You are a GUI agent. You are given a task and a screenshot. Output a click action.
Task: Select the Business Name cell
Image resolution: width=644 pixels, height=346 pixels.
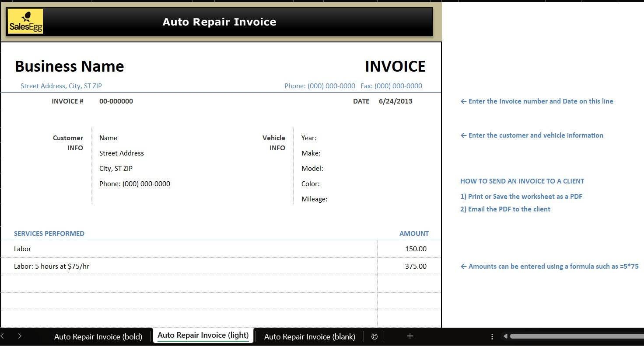[70, 66]
